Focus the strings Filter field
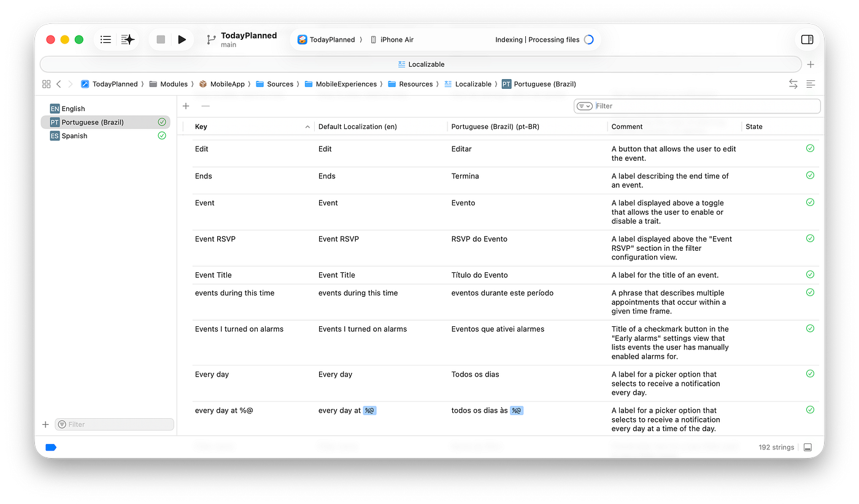 pyautogui.click(x=697, y=106)
